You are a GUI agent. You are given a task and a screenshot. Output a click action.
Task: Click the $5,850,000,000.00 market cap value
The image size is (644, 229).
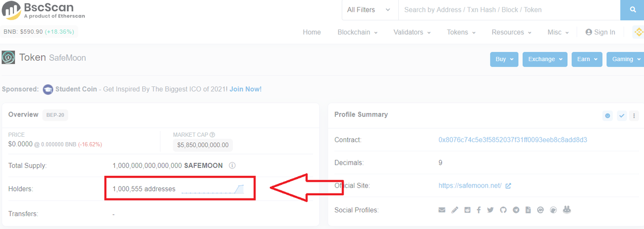point(203,145)
